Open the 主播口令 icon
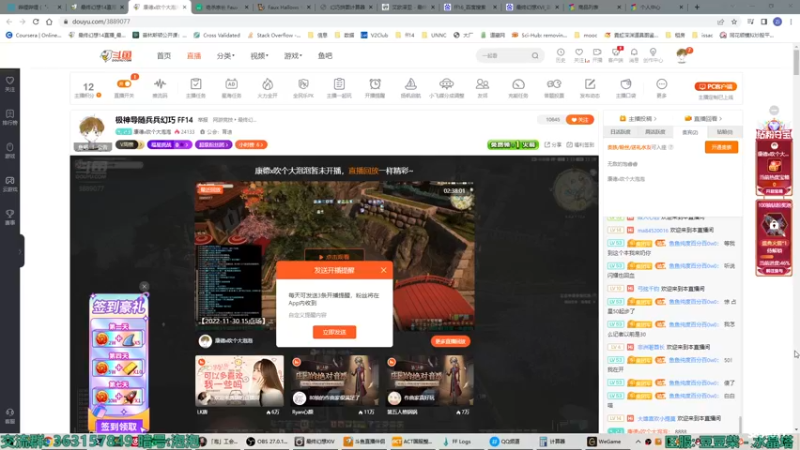 [x=626, y=84]
